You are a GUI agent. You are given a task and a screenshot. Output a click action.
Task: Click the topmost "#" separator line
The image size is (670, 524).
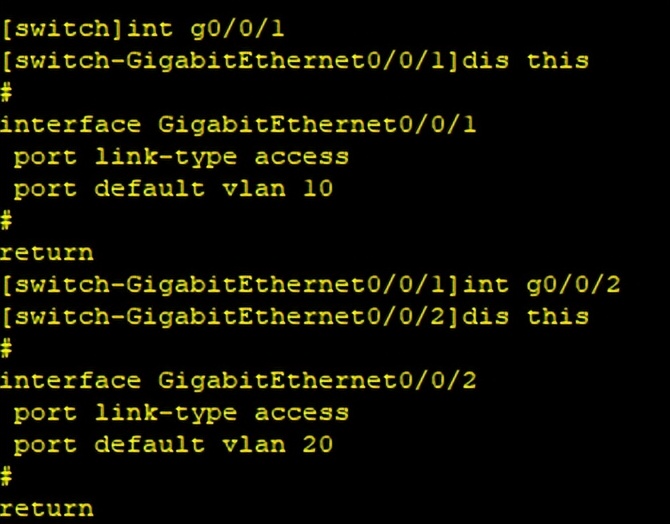tap(6, 93)
